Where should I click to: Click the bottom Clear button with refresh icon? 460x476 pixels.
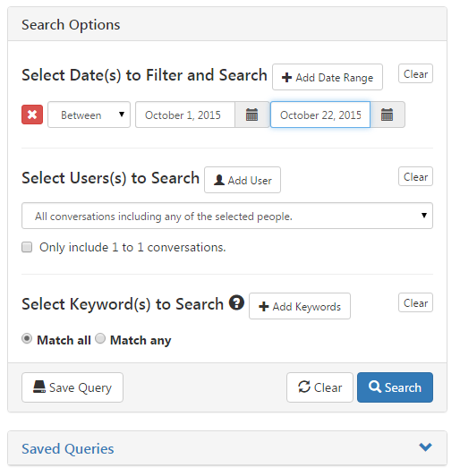(x=319, y=387)
